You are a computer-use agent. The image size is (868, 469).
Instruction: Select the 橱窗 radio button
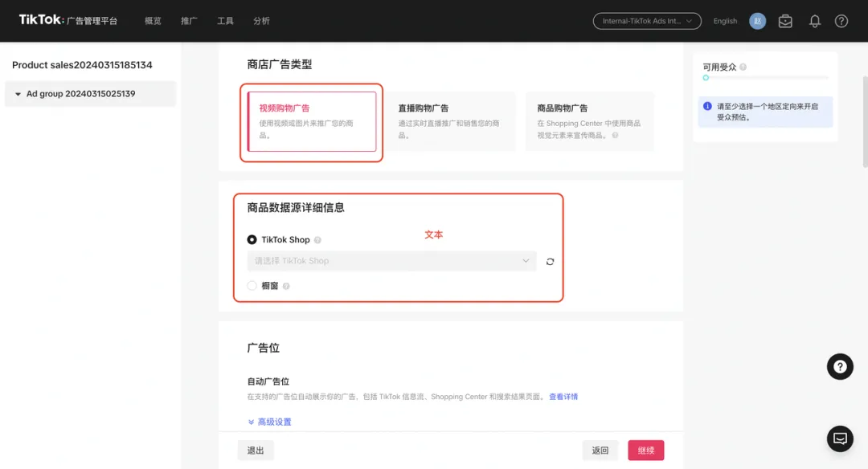(252, 285)
